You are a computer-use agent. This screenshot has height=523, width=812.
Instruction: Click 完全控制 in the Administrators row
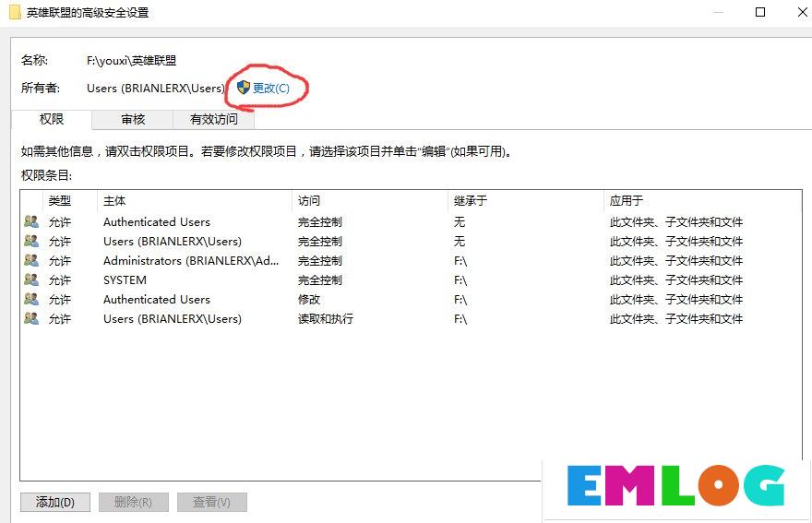coord(320,261)
